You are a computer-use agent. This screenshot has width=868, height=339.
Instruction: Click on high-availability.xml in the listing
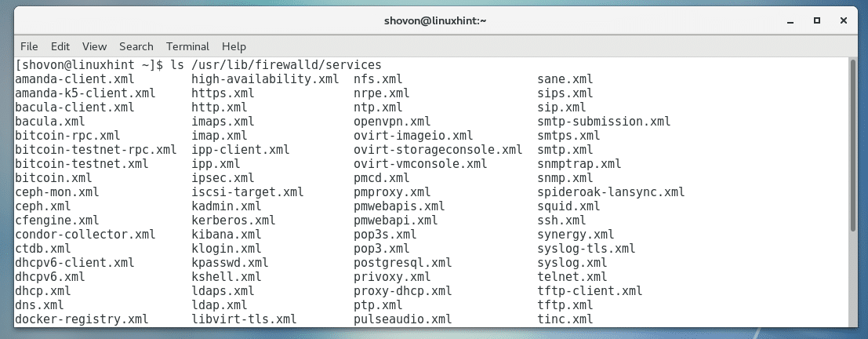click(x=265, y=79)
